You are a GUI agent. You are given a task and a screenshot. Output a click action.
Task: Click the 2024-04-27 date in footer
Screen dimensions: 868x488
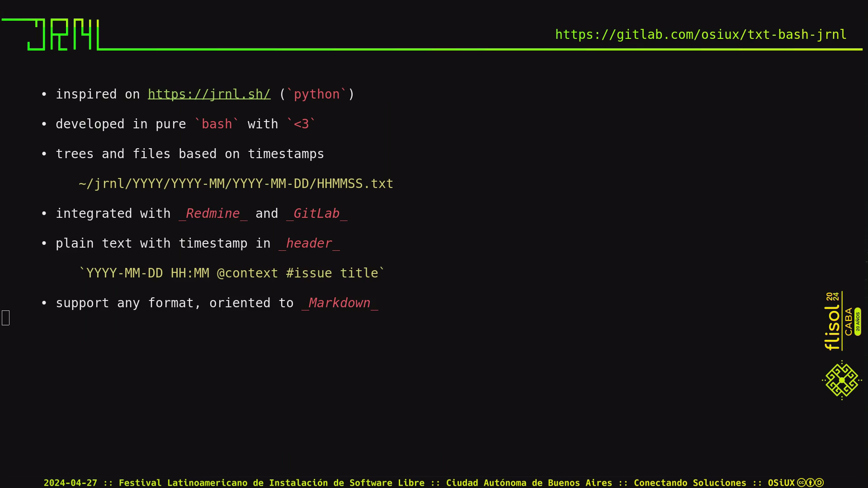[71, 483]
